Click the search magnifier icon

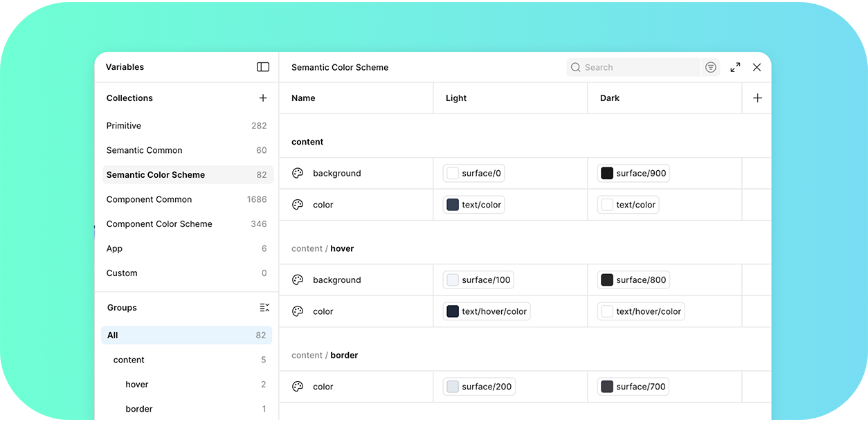tap(575, 66)
